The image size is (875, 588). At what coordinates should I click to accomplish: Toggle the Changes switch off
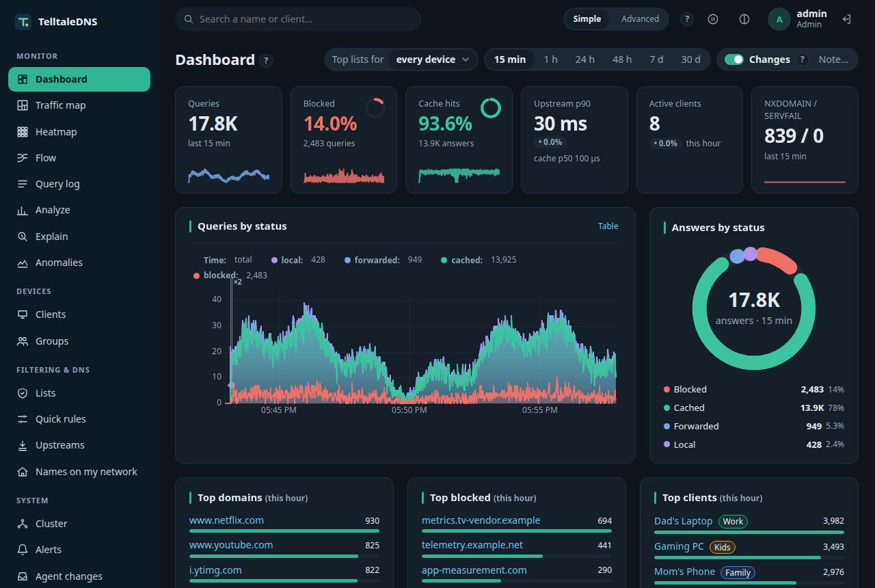pos(734,59)
